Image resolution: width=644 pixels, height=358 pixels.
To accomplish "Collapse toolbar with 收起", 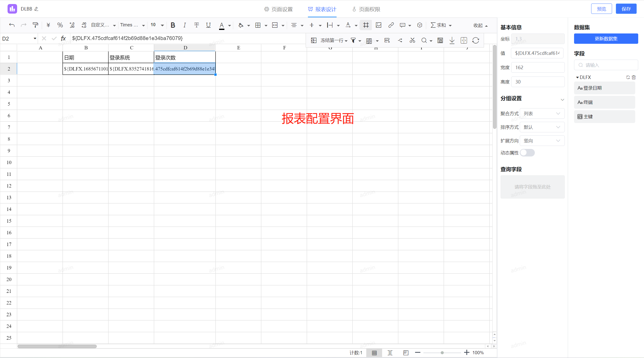I will (x=480, y=25).
